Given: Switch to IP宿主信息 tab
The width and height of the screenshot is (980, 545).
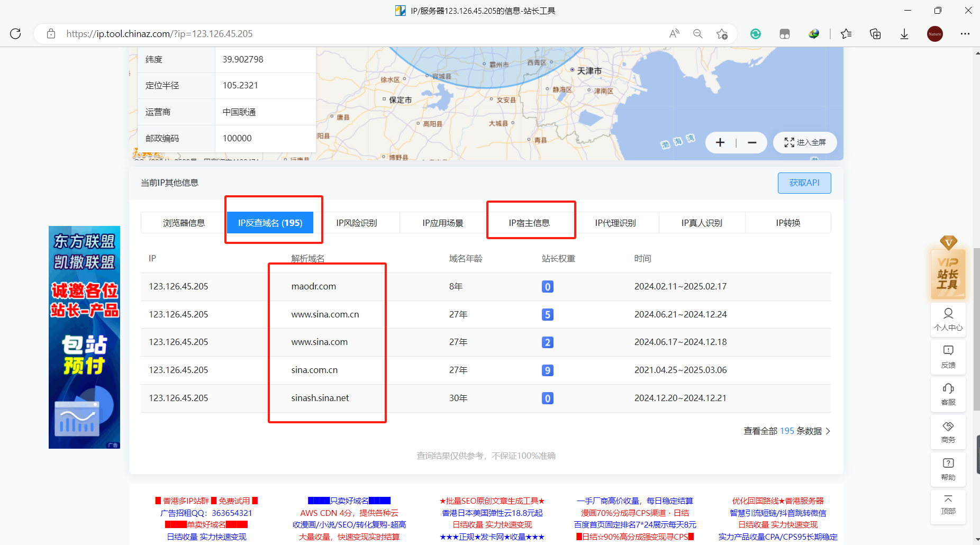Looking at the screenshot, I should pos(529,223).
